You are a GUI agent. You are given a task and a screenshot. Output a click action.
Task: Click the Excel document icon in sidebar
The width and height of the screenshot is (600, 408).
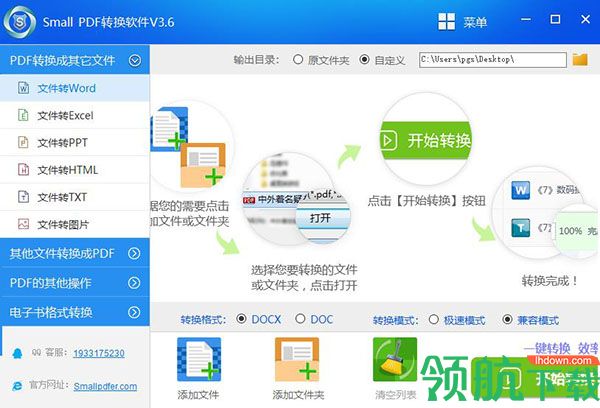(24, 115)
